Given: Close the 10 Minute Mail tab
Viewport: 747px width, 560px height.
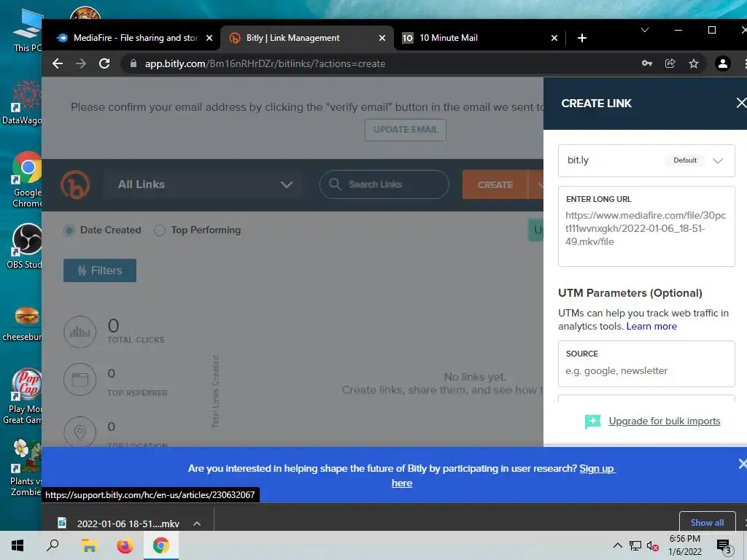Looking at the screenshot, I should [x=554, y=38].
